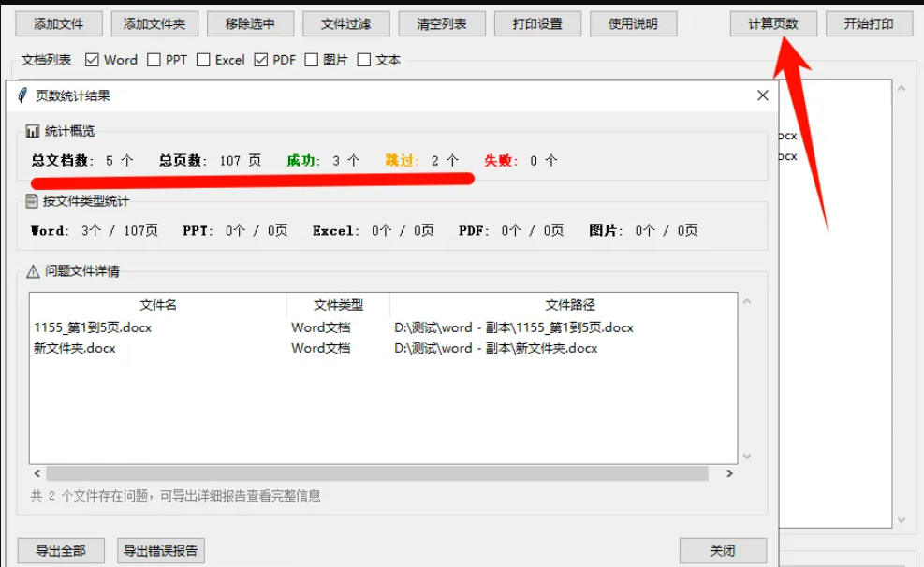Image resolution: width=924 pixels, height=567 pixels.
Task: Click the problem list horizontal scrollbar track
Action: click(x=377, y=473)
